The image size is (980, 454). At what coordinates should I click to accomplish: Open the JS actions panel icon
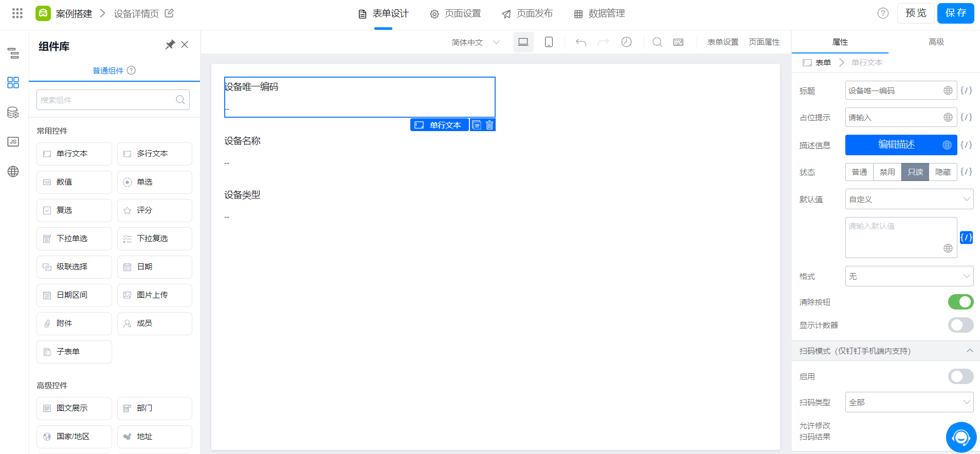tap(13, 142)
